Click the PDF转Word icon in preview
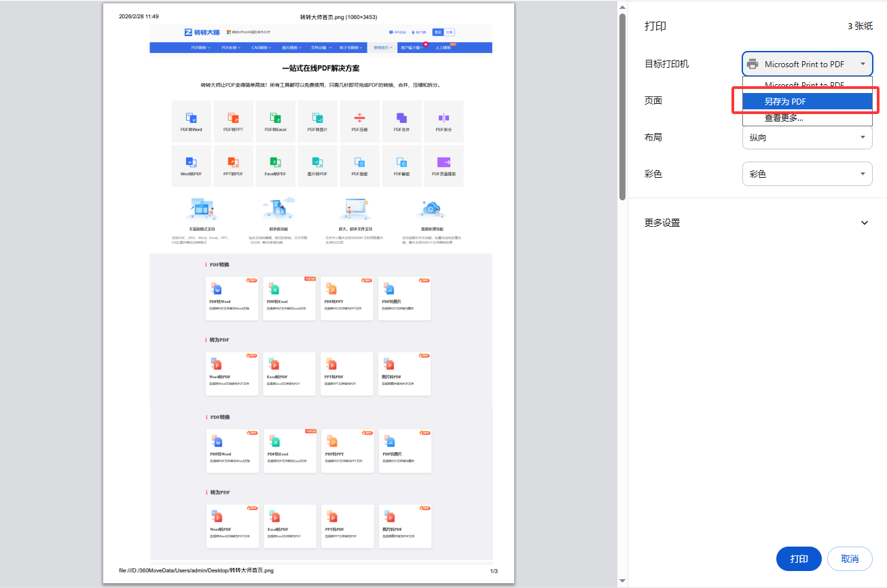Screen dimensions: 887x588 coord(191,118)
